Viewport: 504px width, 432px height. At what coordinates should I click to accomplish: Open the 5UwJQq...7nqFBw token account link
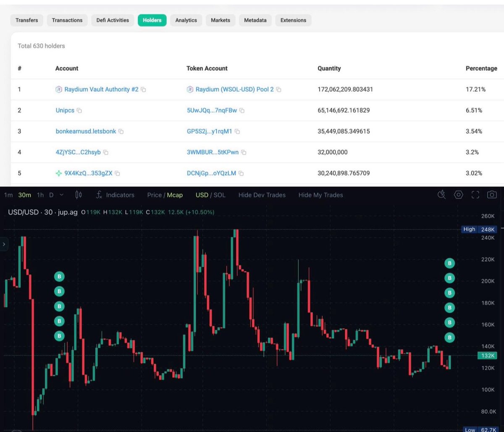tap(212, 110)
